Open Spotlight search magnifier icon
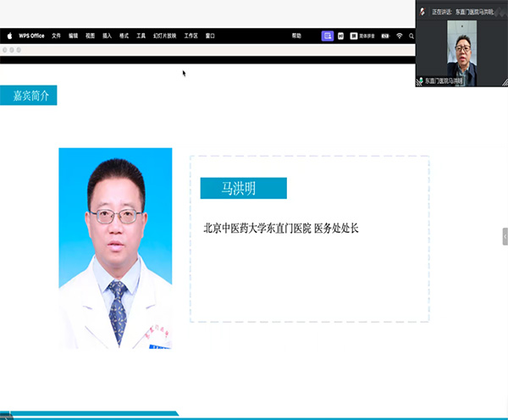 pyautogui.click(x=411, y=36)
